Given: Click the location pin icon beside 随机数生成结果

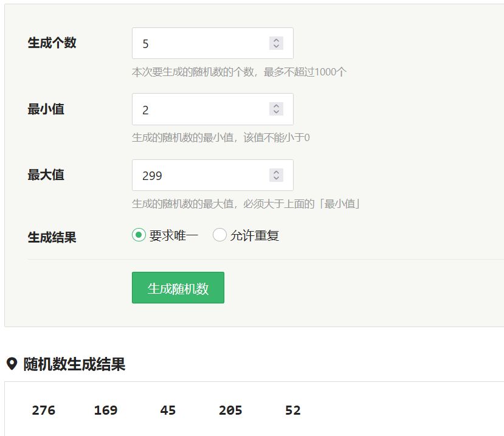Looking at the screenshot, I should pos(12,364).
